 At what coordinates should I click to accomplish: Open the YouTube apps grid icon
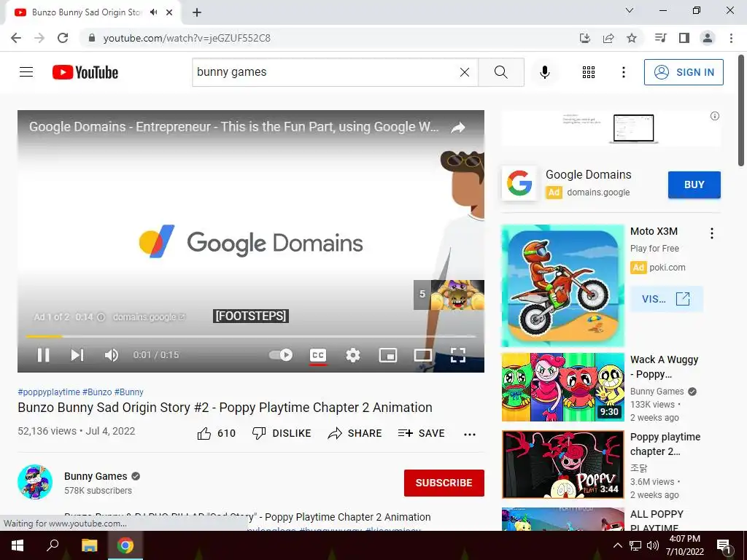tap(589, 72)
